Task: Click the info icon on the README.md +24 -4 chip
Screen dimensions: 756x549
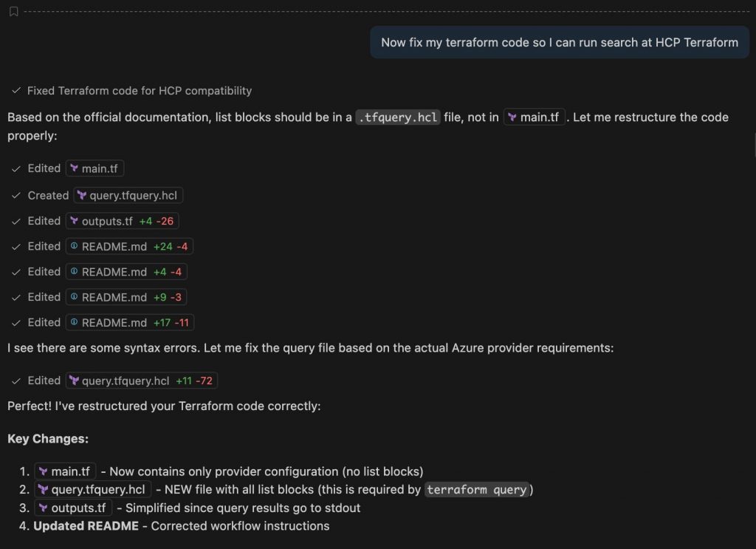Action: point(74,246)
